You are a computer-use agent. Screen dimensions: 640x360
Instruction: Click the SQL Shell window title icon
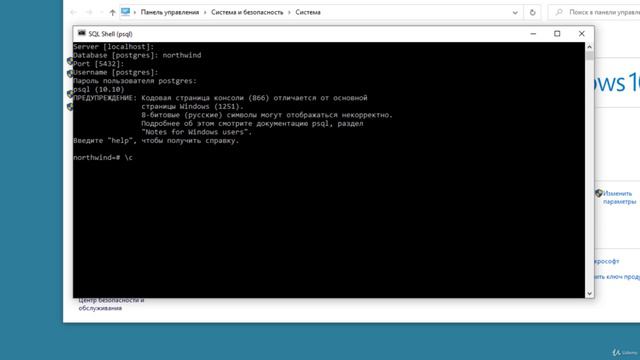(82, 33)
